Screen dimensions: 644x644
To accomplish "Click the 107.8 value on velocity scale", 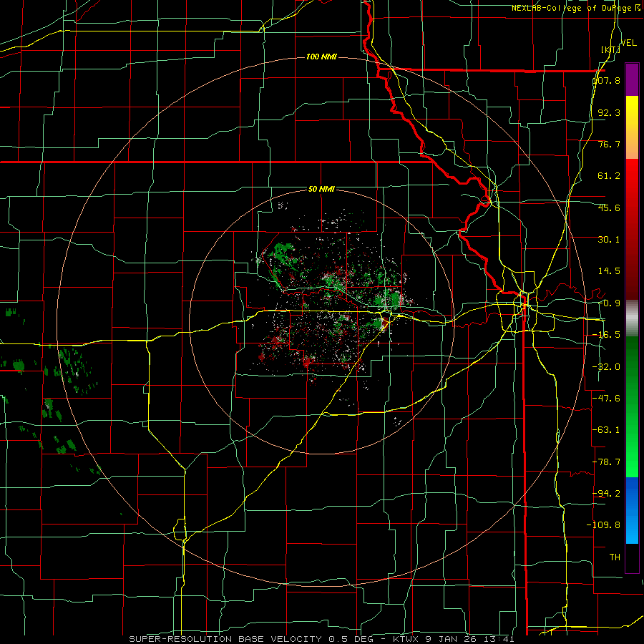I will pos(607,80).
